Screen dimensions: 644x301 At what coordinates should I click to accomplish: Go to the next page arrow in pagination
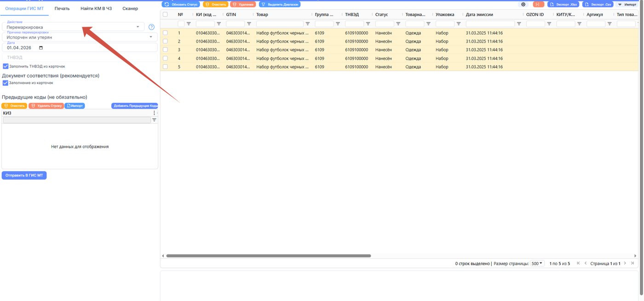tap(626, 263)
